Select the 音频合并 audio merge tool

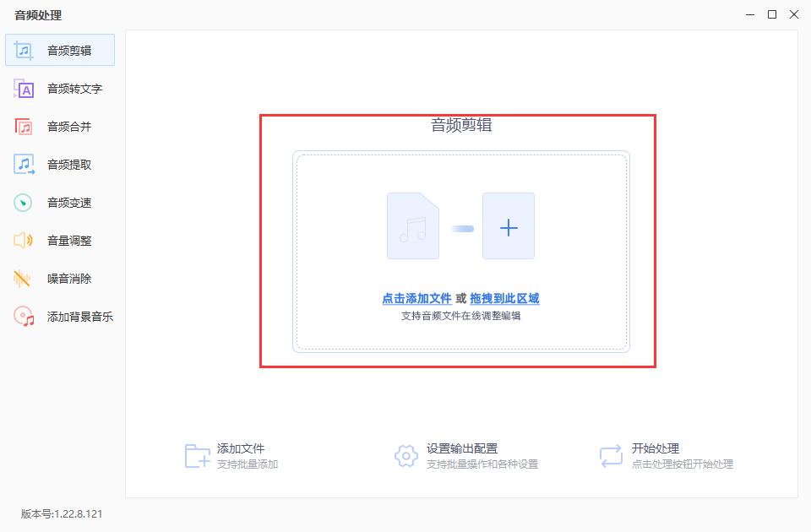63,126
